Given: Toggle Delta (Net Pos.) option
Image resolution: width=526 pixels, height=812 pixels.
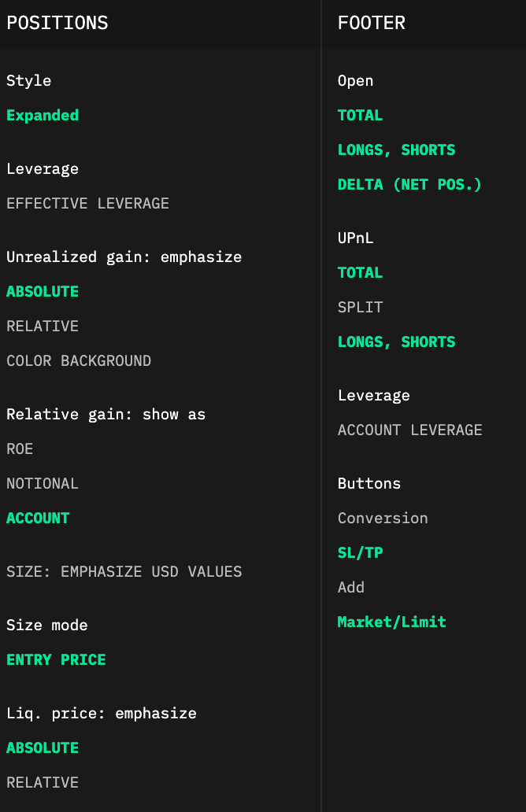Looking at the screenshot, I should tap(409, 185).
